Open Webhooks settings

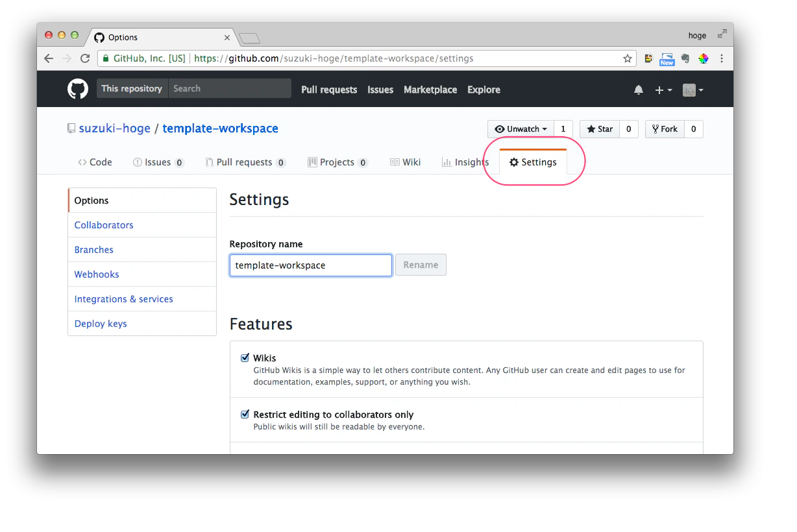(142, 274)
